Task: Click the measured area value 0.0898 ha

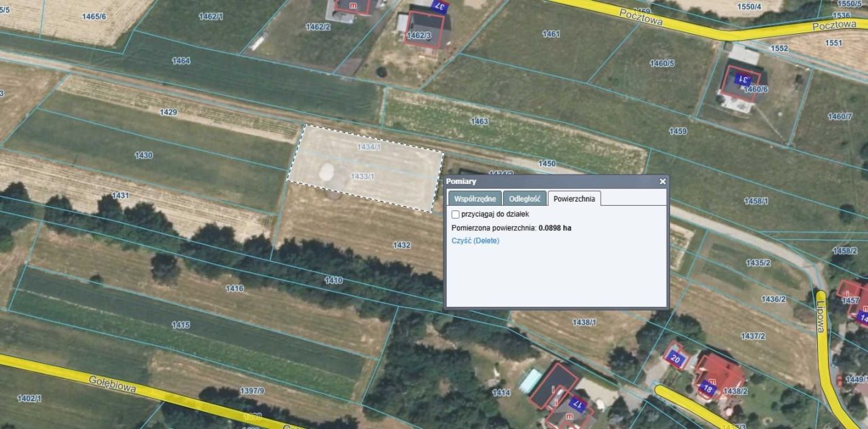Action: pyautogui.click(x=555, y=228)
